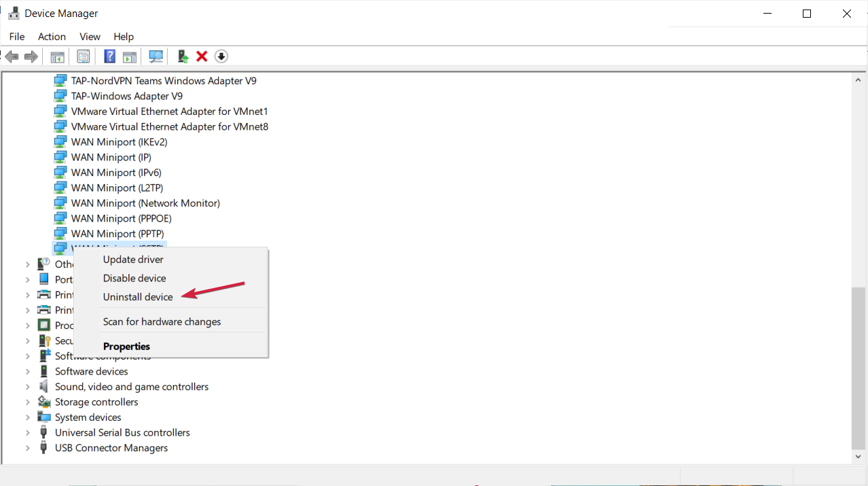Click the Processors chip category icon
Viewport: 868px width, 486px height.
[x=44, y=325]
